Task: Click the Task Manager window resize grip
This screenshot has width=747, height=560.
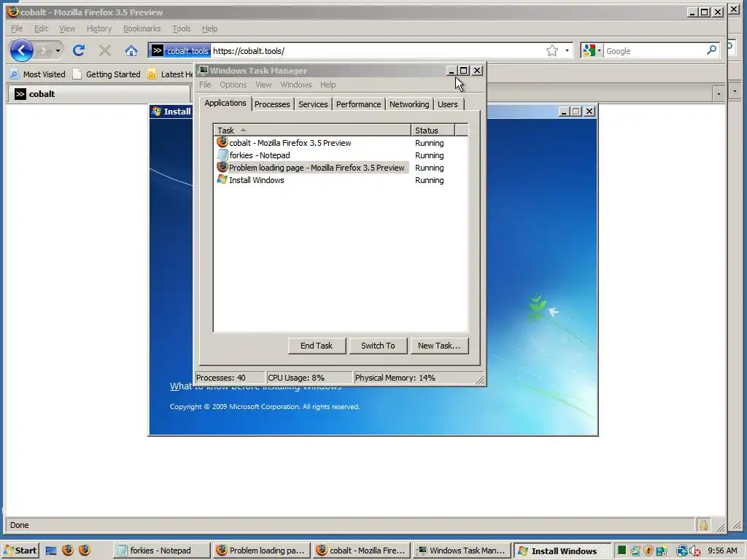Action: pos(480,379)
